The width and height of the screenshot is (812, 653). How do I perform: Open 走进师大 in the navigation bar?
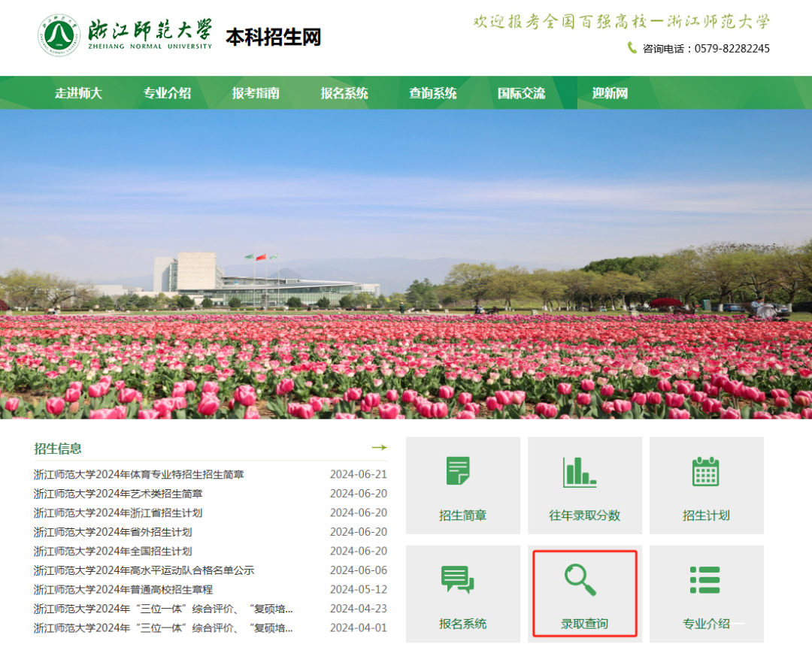coord(79,93)
